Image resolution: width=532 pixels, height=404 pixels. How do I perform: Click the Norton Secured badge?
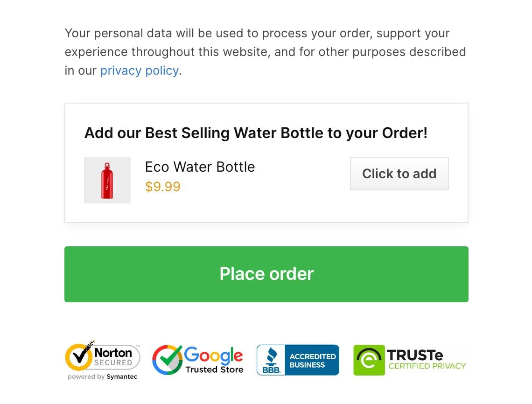pos(103,360)
